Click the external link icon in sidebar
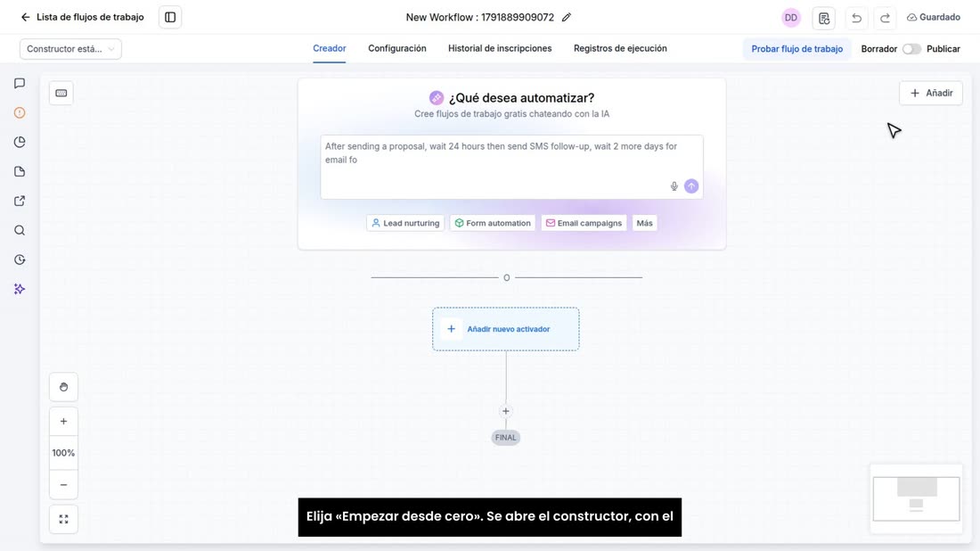The height and width of the screenshot is (551, 980). [x=20, y=201]
